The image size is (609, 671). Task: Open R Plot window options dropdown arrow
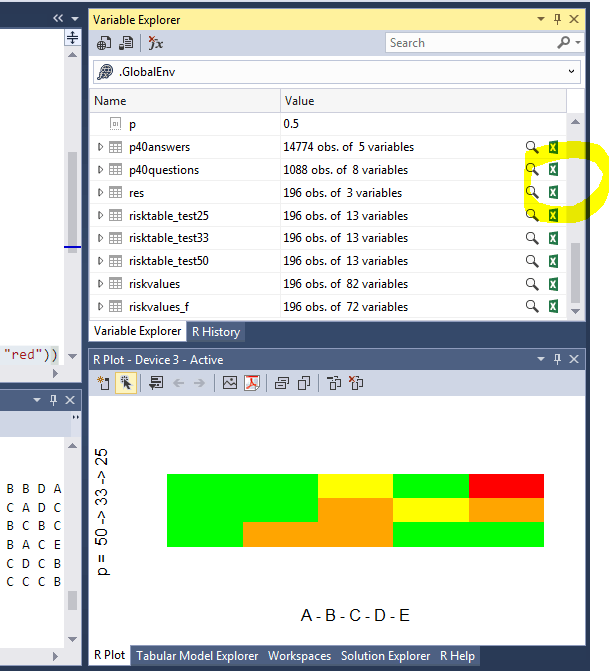[x=541, y=359]
